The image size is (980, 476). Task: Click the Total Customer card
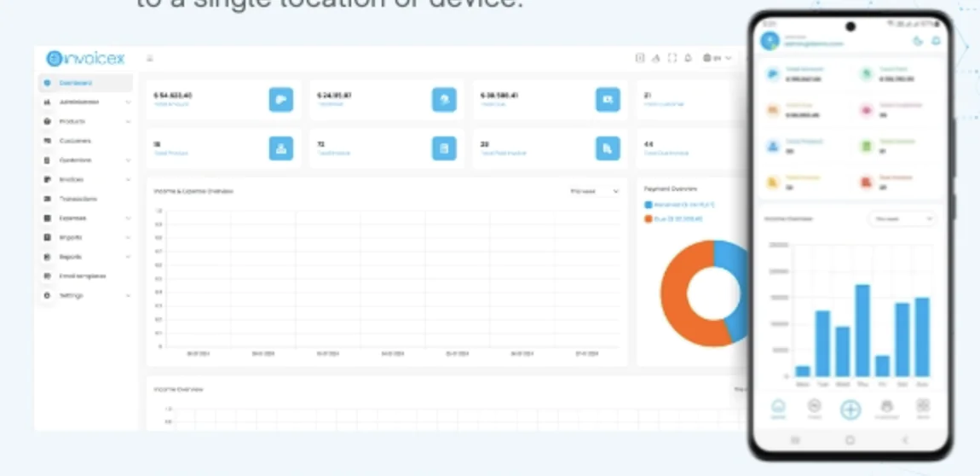(693, 100)
